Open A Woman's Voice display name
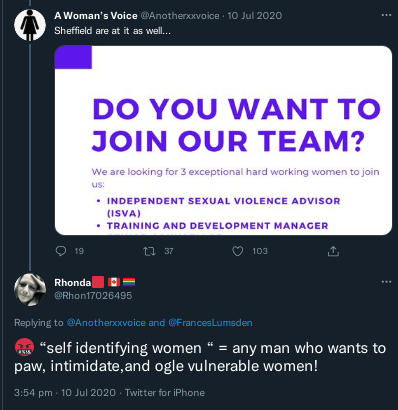Viewport: 398px width, 410px height. click(x=96, y=16)
